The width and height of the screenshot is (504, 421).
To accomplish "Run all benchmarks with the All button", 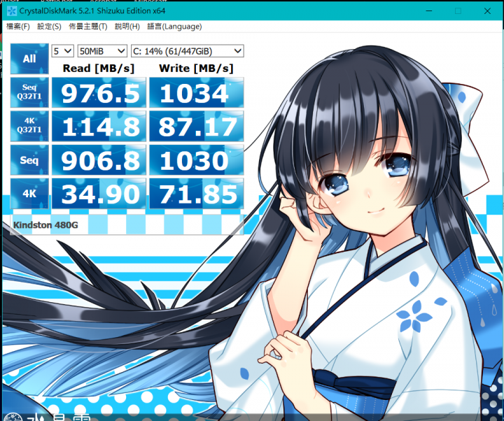I will [29, 59].
